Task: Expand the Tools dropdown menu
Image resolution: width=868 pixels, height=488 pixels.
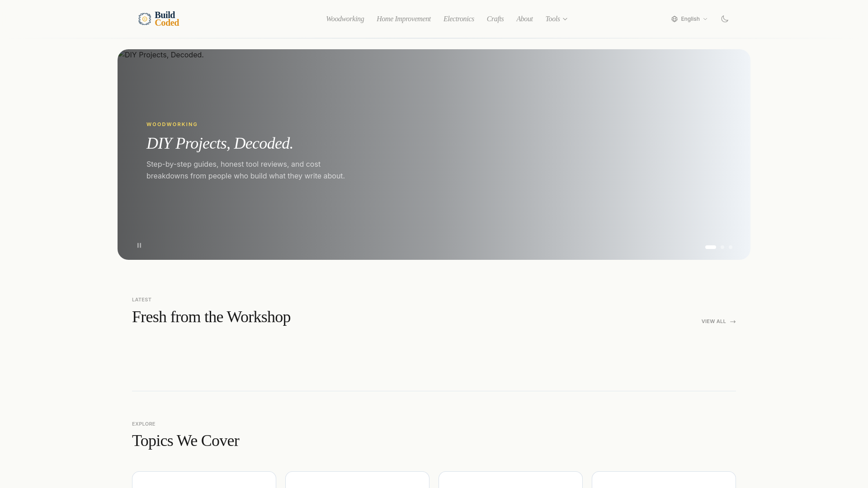Action: [x=557, y=19]
